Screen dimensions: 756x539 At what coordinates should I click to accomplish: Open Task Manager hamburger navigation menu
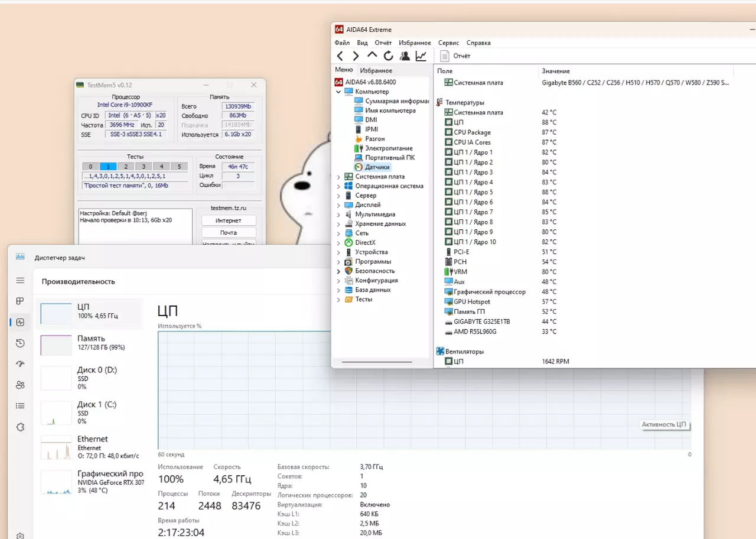coord(20,280)
